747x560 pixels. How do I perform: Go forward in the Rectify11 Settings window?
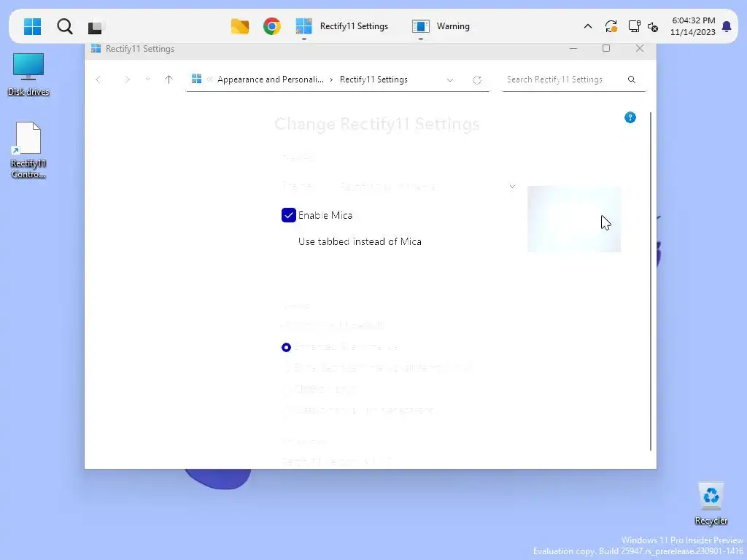click(x=127, y=79)
